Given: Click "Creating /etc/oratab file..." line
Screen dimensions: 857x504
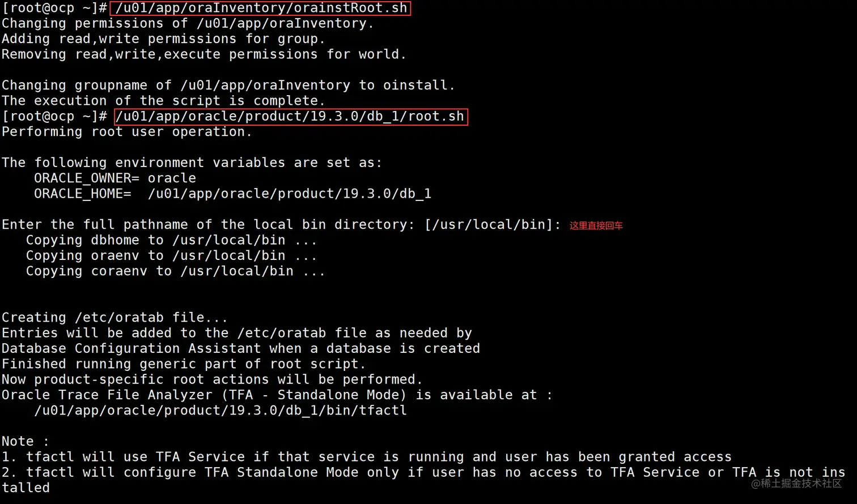Looking at the screenshot, I should point(114,318).
